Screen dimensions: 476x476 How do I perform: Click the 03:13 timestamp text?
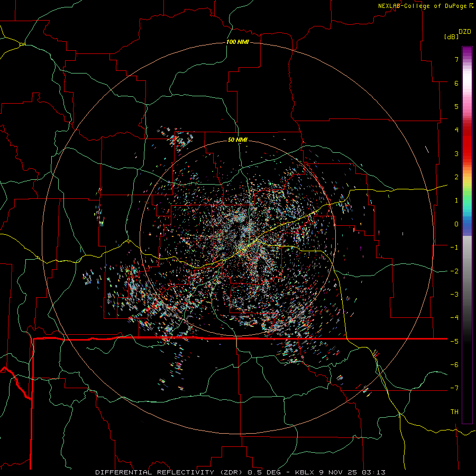pos(374,472)
